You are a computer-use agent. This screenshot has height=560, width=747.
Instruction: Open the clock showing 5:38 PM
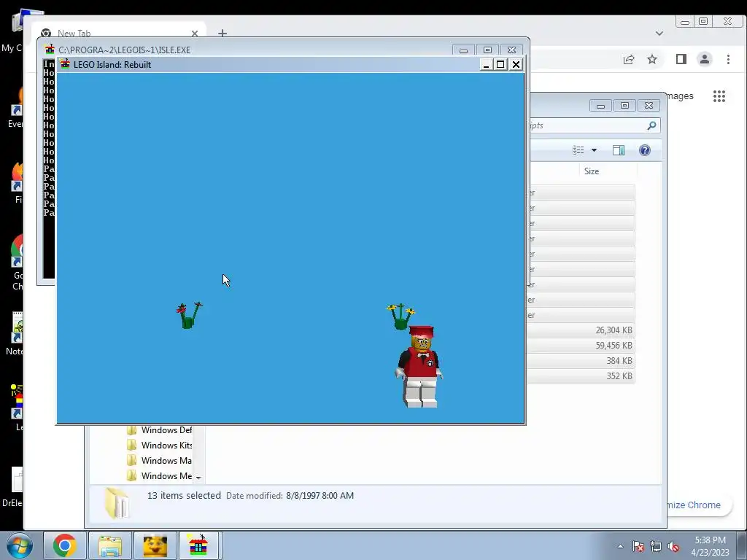pos(710,546)
